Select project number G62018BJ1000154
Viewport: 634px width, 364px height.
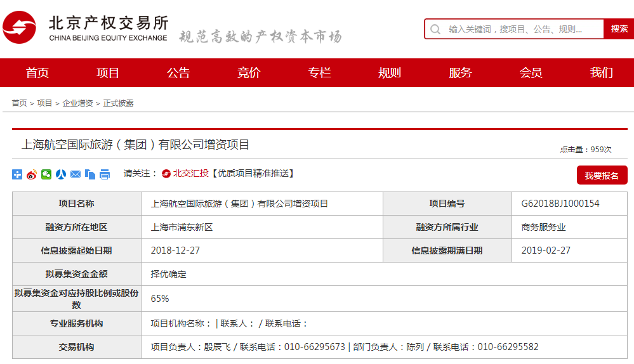point(560,204)
